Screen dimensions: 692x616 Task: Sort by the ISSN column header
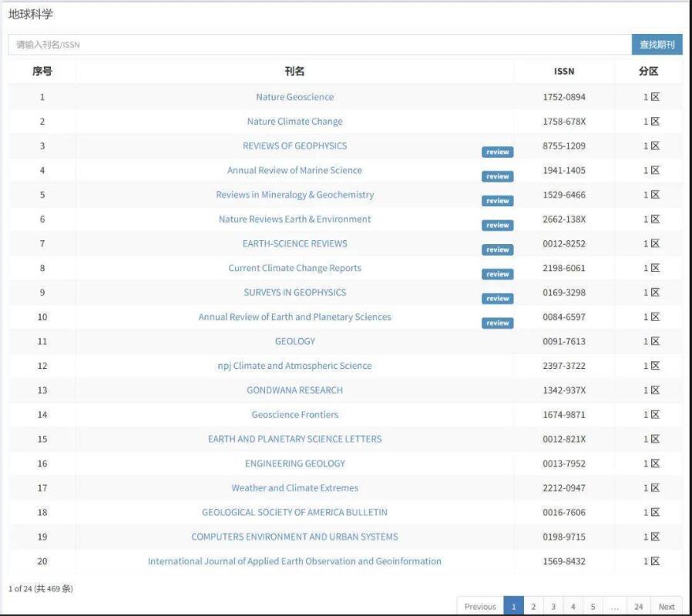tap(564, 72)
